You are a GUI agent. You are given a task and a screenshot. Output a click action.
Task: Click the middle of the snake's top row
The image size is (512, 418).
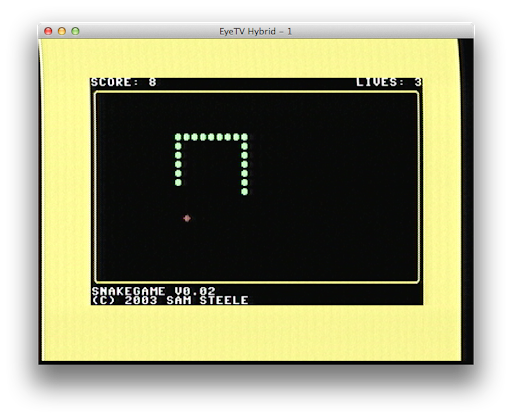tap(211, 137)
